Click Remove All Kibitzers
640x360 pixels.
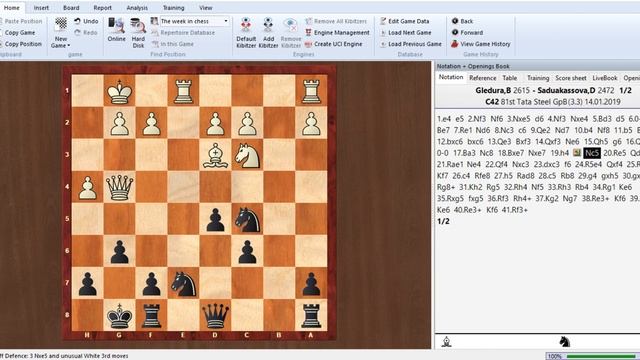(336, 21)
